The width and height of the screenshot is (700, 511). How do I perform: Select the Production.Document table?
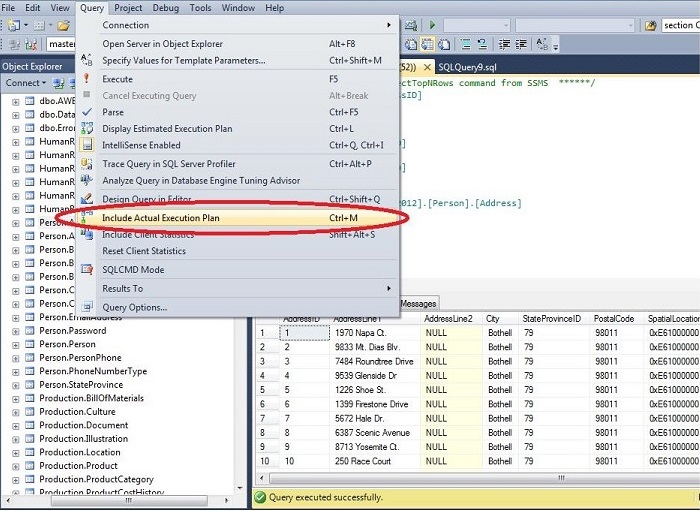click(83, 425)
